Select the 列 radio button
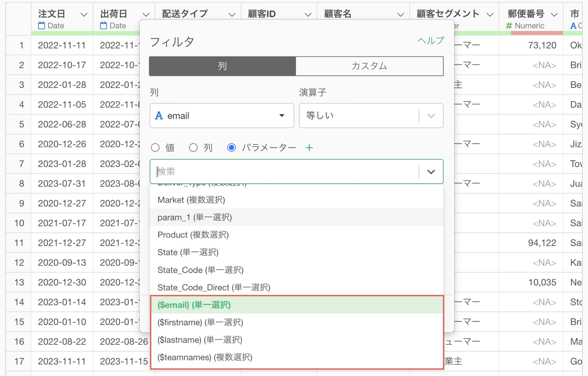Image resolution: width=588 pixels, height=376 pixels. coord(193,148)
